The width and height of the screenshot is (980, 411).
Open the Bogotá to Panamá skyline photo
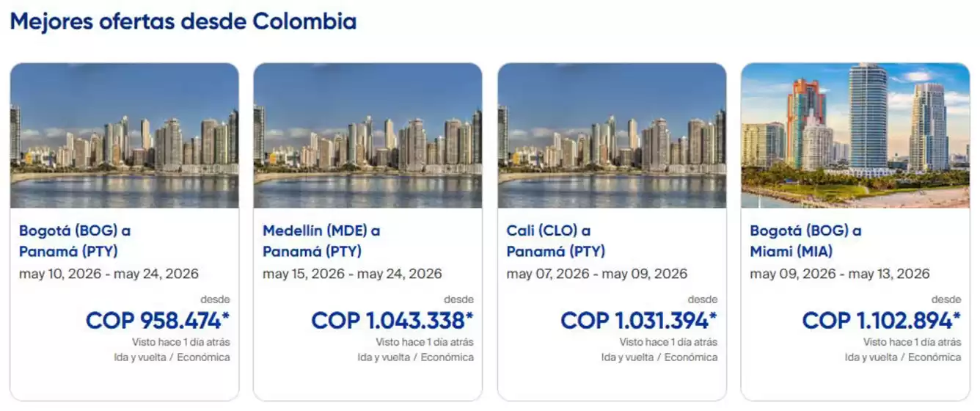124,136
